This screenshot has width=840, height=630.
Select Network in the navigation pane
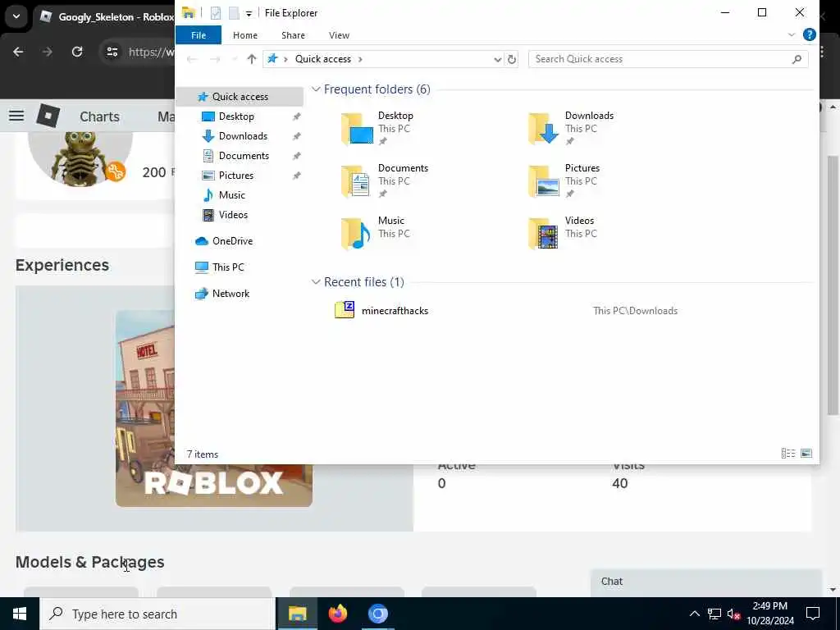[231, 294]
